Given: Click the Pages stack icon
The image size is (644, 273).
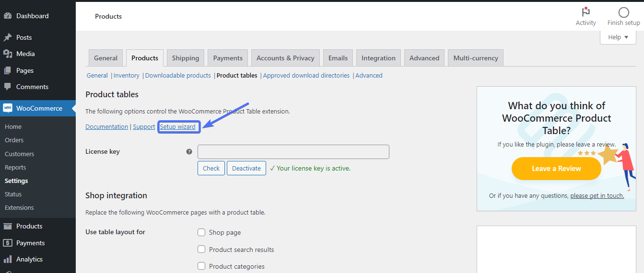Looking at the screenshot, I should (x=8, y=70).
